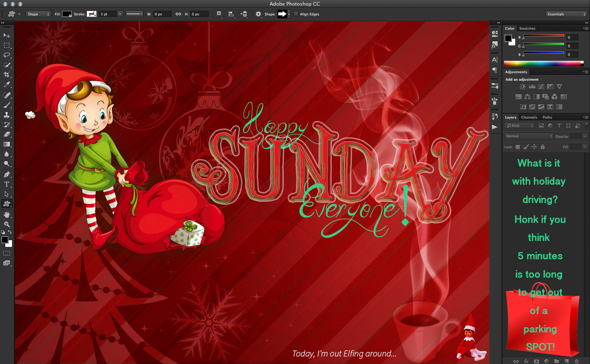This screenshot has width=590, height=364.
Task: Open the stroke width 3 pt dropdown
Action: (x=120, y=14)
